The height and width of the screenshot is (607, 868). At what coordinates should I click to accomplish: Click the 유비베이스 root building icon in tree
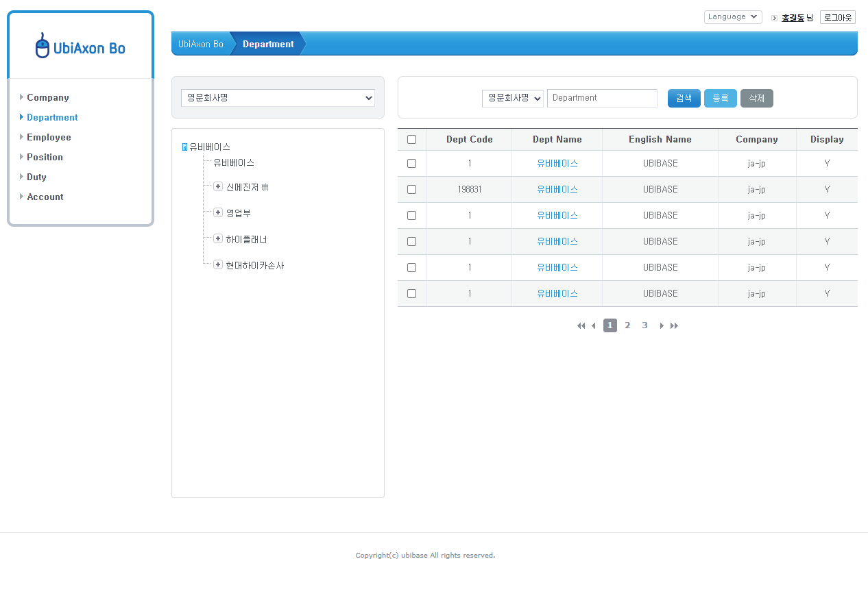[x=184, y=147]
